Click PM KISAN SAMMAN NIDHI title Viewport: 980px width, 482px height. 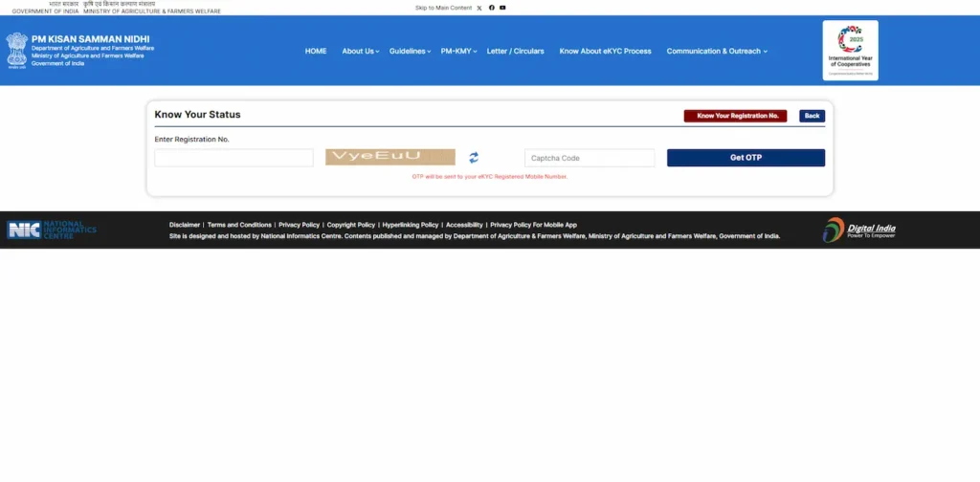(91, 38)
